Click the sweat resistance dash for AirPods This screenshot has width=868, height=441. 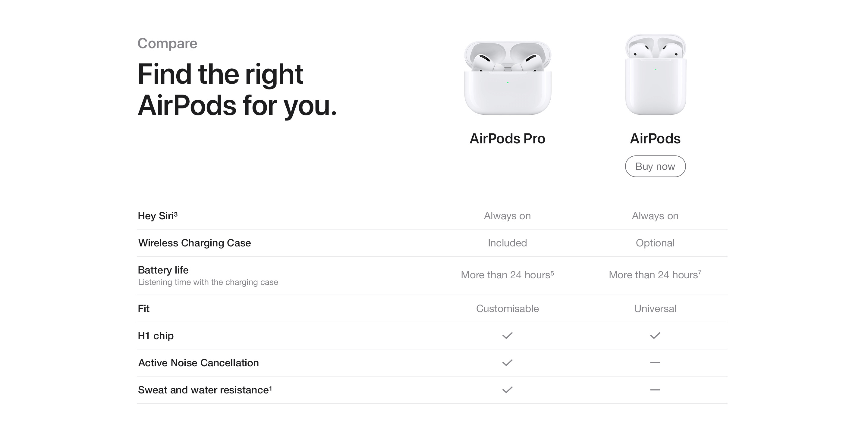[x=655, y=390]
